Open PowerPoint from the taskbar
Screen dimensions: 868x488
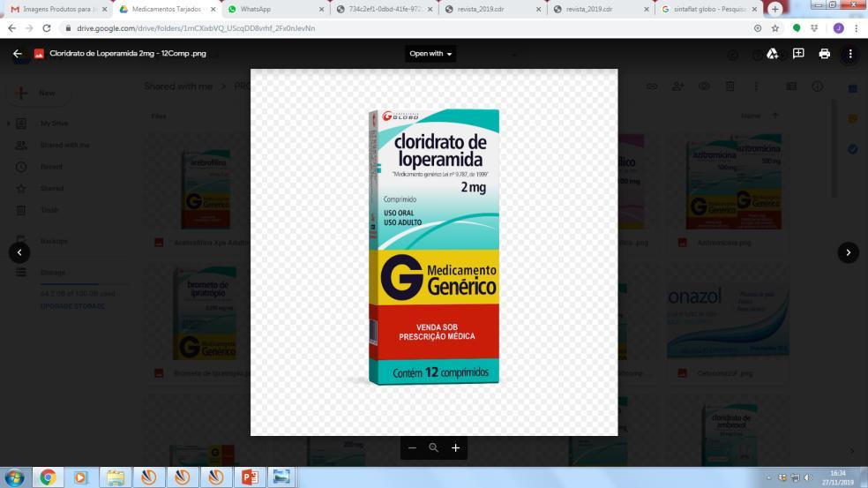pyautogui.click(x=249, y=477)
